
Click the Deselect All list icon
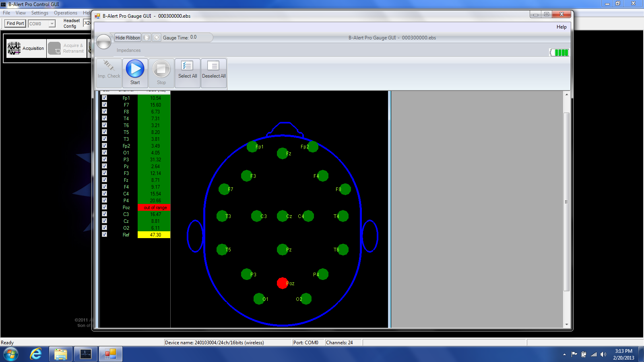(x=213, y=66)
